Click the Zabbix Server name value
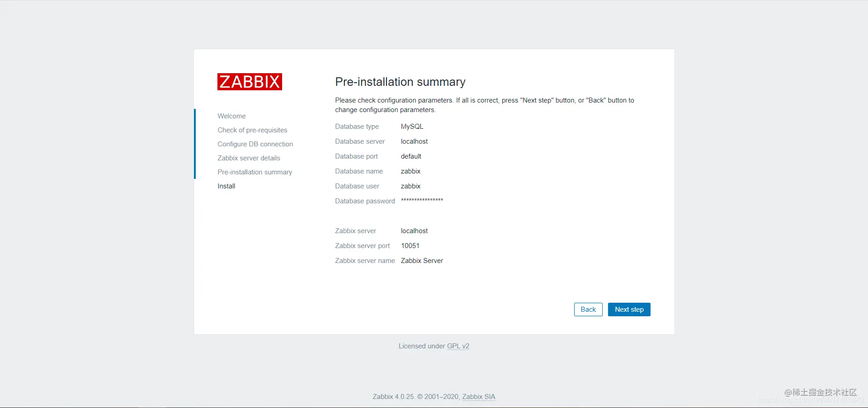Viewport: 868px width, 408px height. 422,261
